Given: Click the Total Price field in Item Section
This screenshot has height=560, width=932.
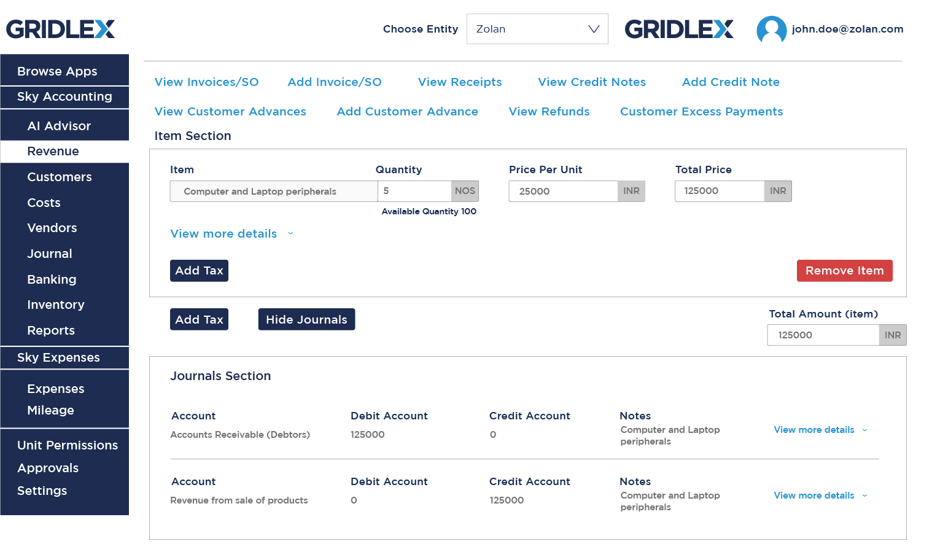Looking at the screenshot, I should [x=720, y=191].
